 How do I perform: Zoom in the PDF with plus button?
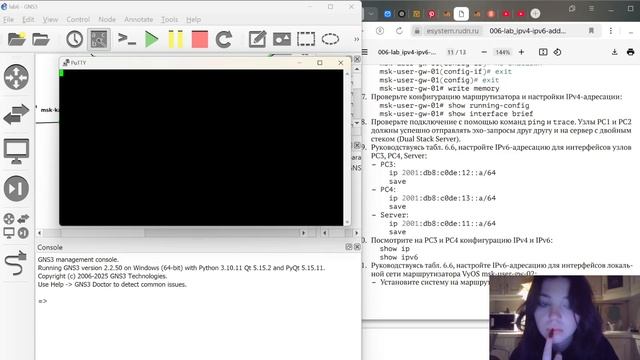tap(521, 52)
